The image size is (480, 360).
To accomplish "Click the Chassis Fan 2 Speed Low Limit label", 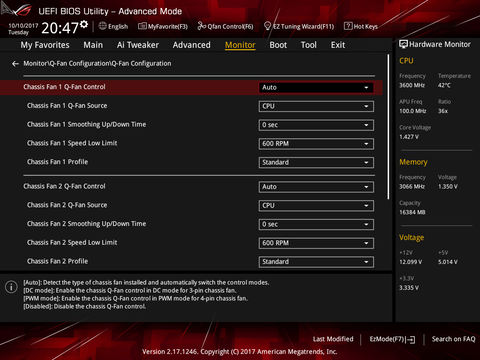I will tap(72, 243).
